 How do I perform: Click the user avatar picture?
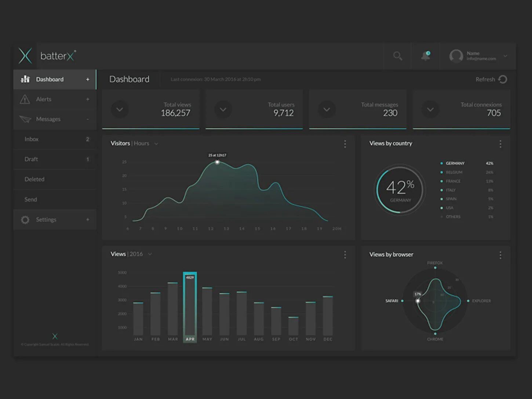coord(456,56)
